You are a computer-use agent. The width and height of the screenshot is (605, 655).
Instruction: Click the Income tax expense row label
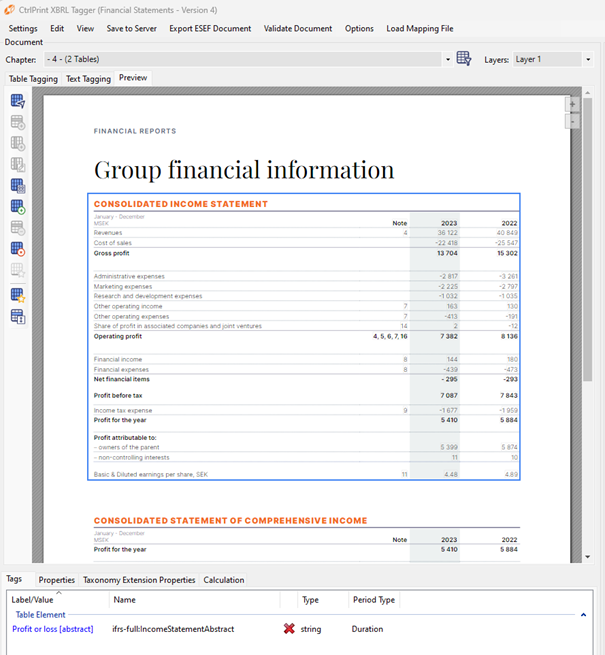tap(123, 410)
